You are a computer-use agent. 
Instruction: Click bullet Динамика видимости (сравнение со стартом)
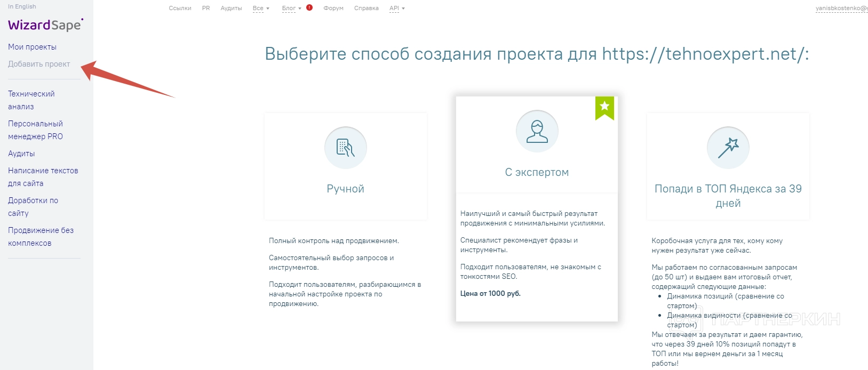(x=730, y=320)
